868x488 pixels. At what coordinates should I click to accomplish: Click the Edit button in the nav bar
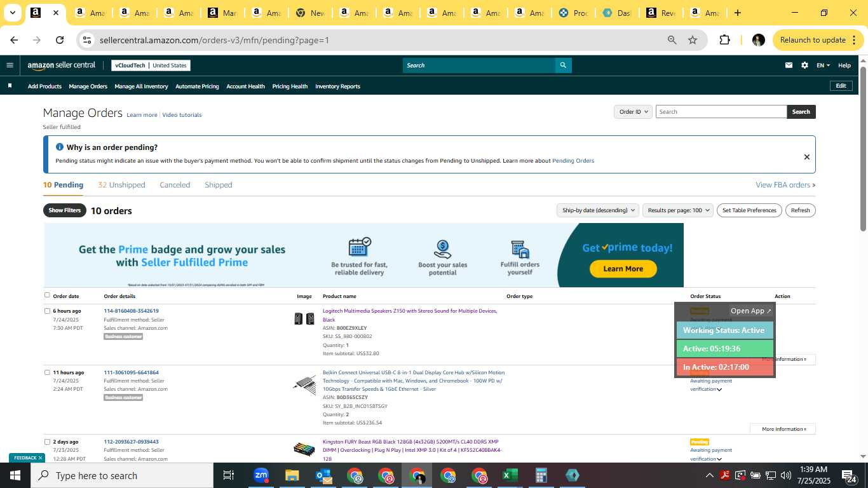coord(841,86)
